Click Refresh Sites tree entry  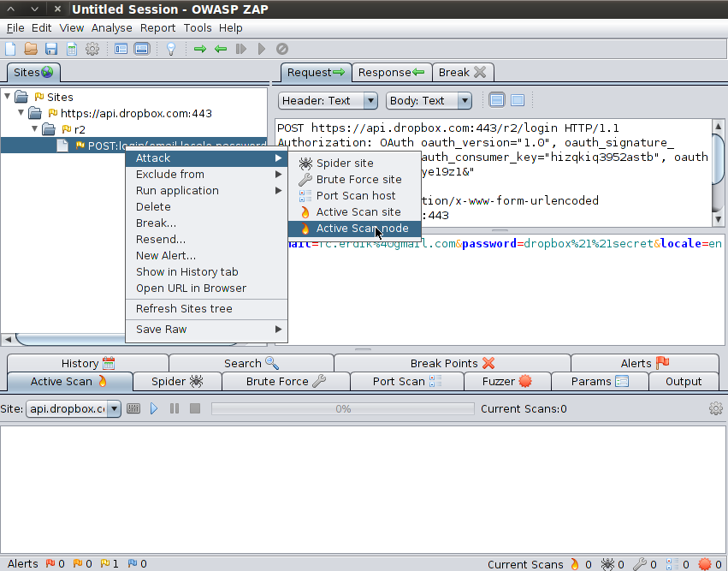click(x=207, y=308)
